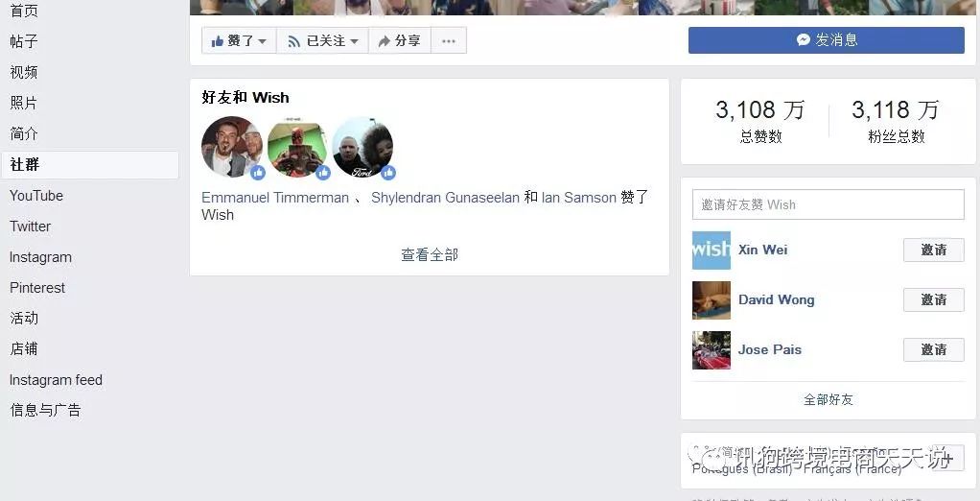The height and width of the screenshot is (501, 980).
Task: Click the 邀请好友赞 Wish input field
Action: click(828, 204)
